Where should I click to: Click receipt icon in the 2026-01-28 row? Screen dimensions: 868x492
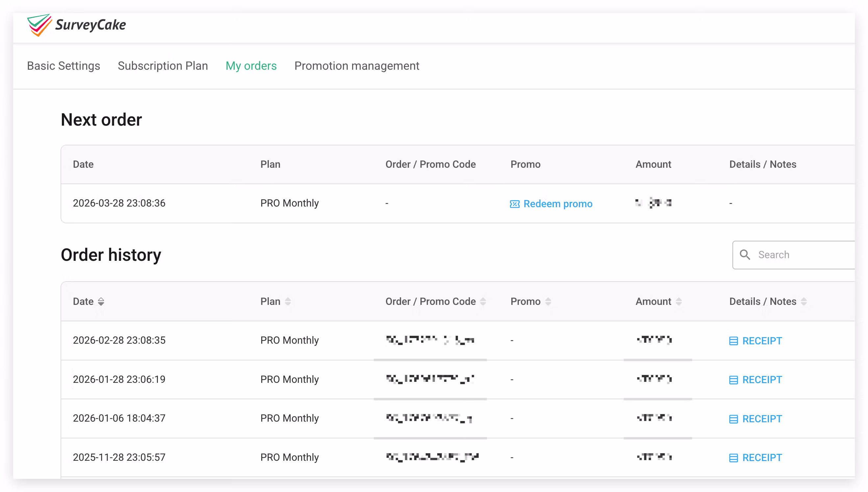point(733,380)
